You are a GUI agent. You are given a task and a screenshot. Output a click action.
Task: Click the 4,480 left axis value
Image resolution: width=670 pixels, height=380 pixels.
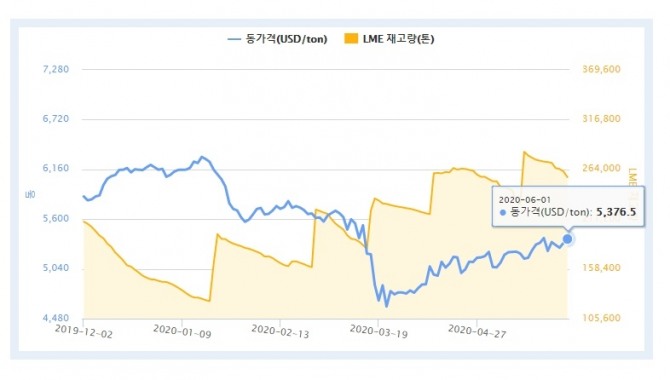(x=56, y=318)
